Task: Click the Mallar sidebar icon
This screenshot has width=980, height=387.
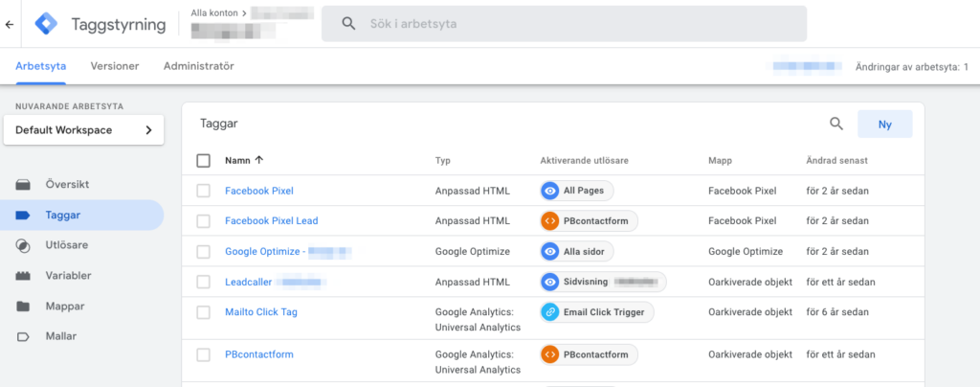Action: point(23,336)
